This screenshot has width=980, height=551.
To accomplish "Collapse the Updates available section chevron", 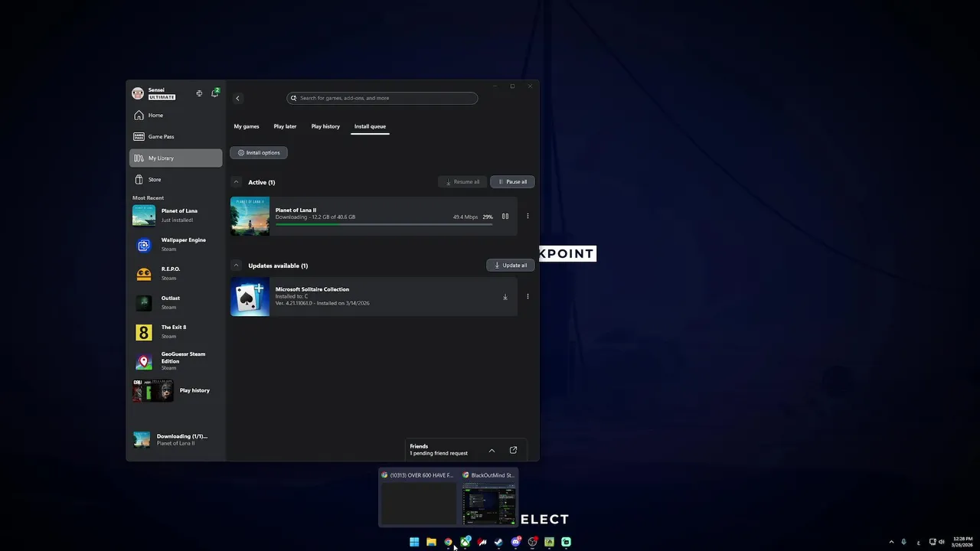I will pos(236,266).
